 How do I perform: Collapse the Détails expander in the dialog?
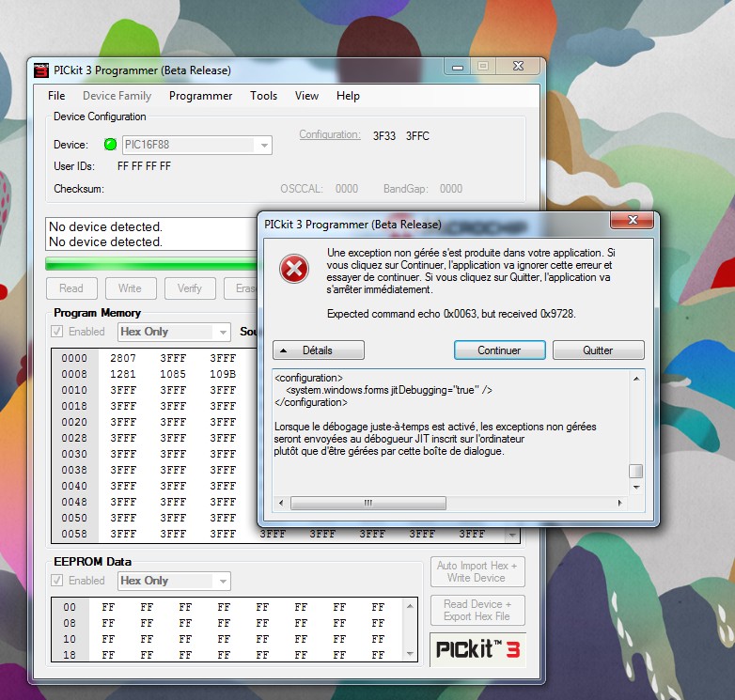coord(319,350)
